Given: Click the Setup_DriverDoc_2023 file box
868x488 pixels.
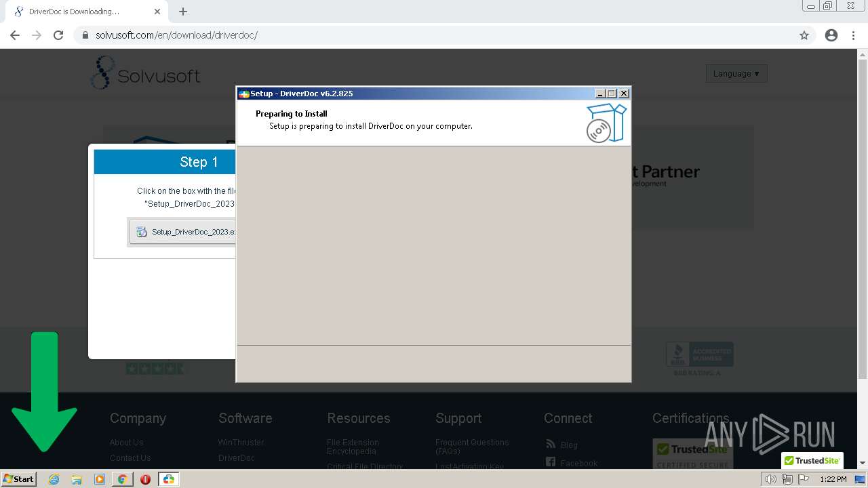Looking at the screenshot, I should click(182, 232).
